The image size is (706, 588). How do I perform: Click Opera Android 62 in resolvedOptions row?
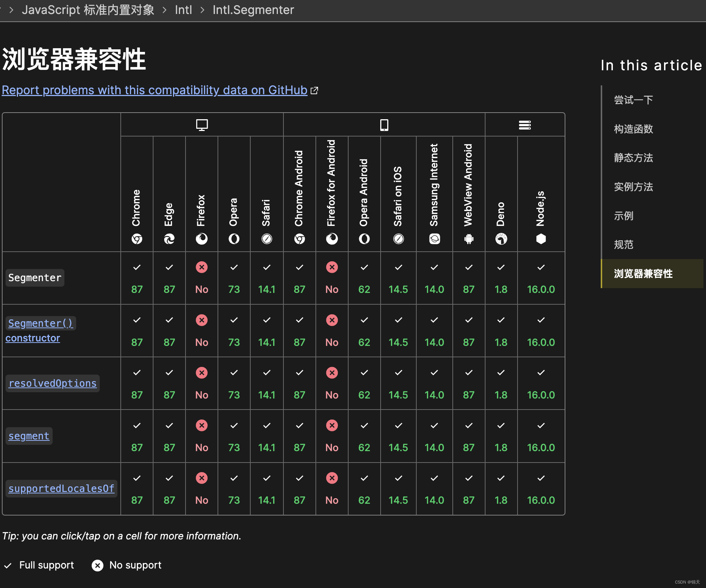coord(364,383)
